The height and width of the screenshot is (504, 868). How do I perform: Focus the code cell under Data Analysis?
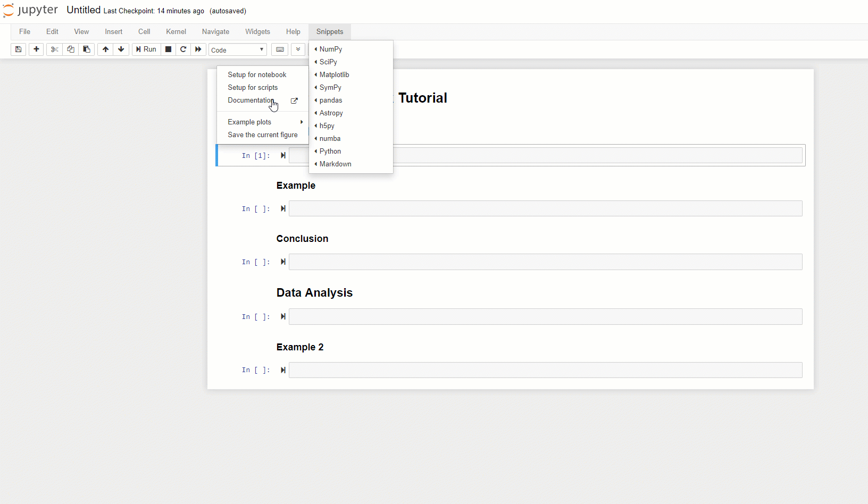(545, 316)
